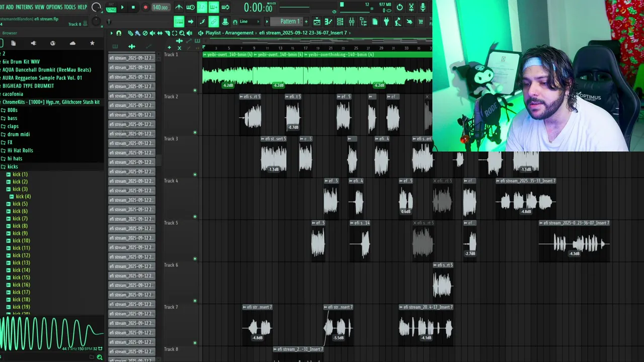
Task: Open the PATTERNS menu
Action: coord(25,7)
